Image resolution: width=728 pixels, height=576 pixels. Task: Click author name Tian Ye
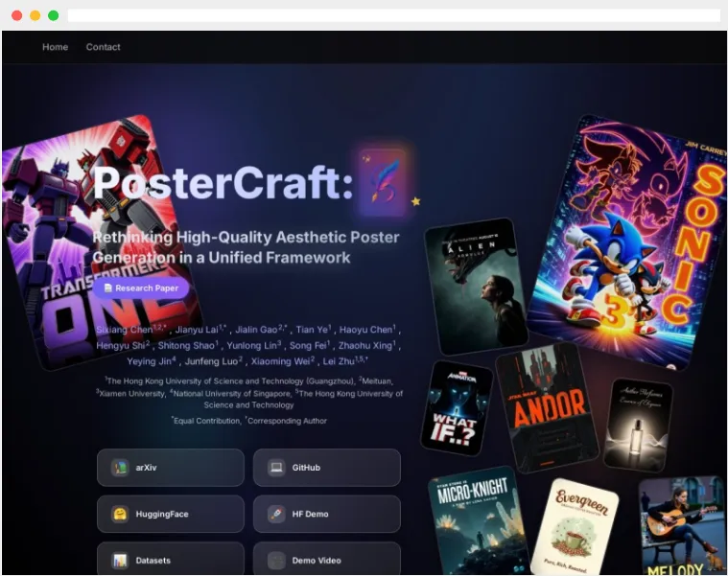point(312,330)
